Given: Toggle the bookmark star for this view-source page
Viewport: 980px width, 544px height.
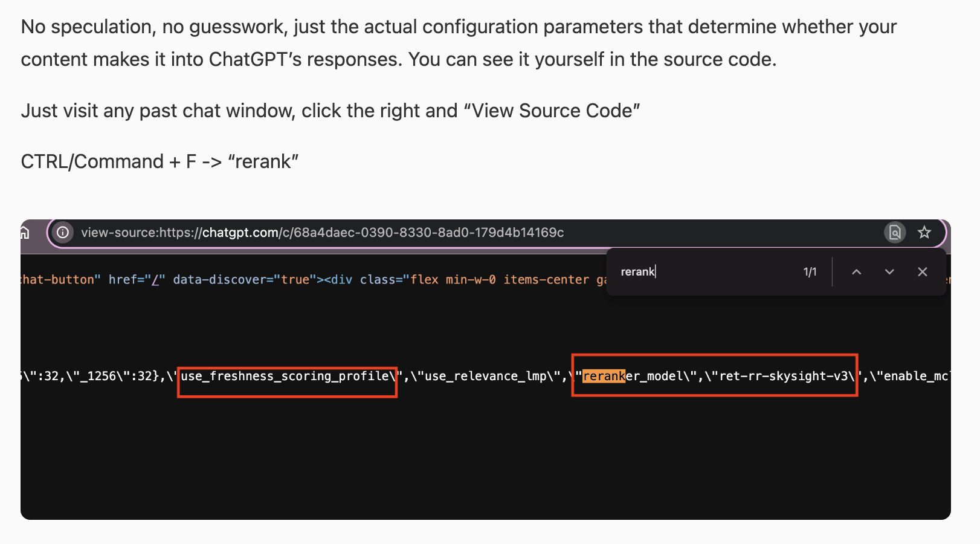Looking at the screenshot, I should 924,232.
